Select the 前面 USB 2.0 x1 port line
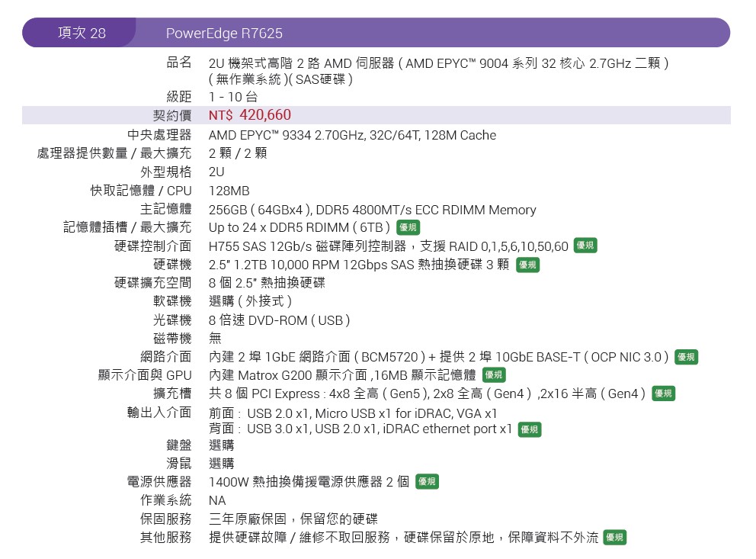The width and height of the screenshot is (756, 559). point(353,414)
